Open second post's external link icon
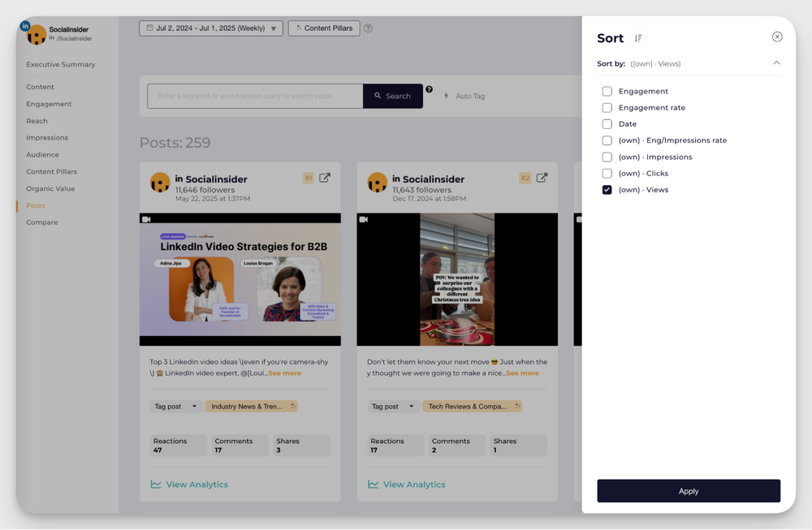812x530 pixels. [542, 178]
